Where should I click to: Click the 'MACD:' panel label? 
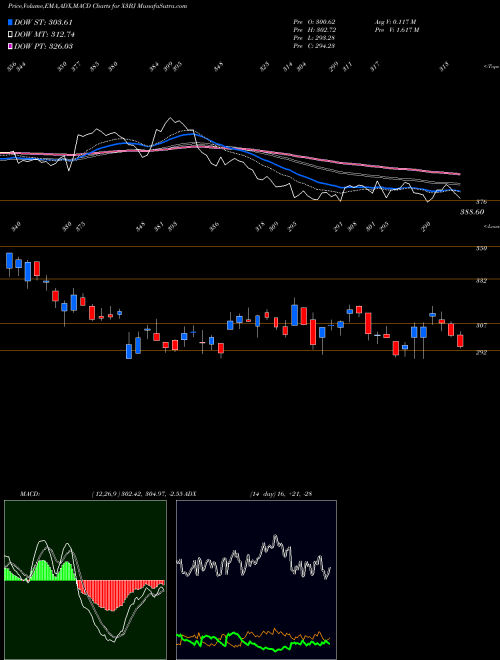pyautogui.click(x=29, y=493)
